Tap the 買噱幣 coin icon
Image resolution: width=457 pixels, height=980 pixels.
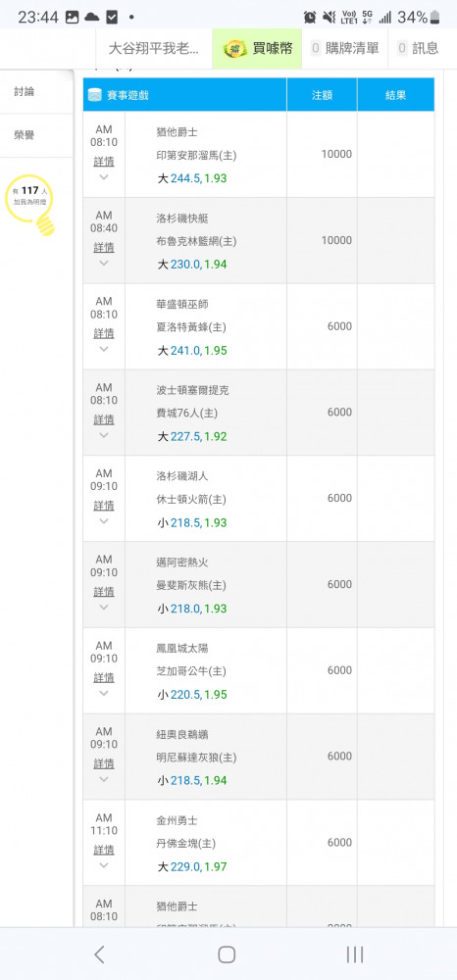(x=235, y=48)
